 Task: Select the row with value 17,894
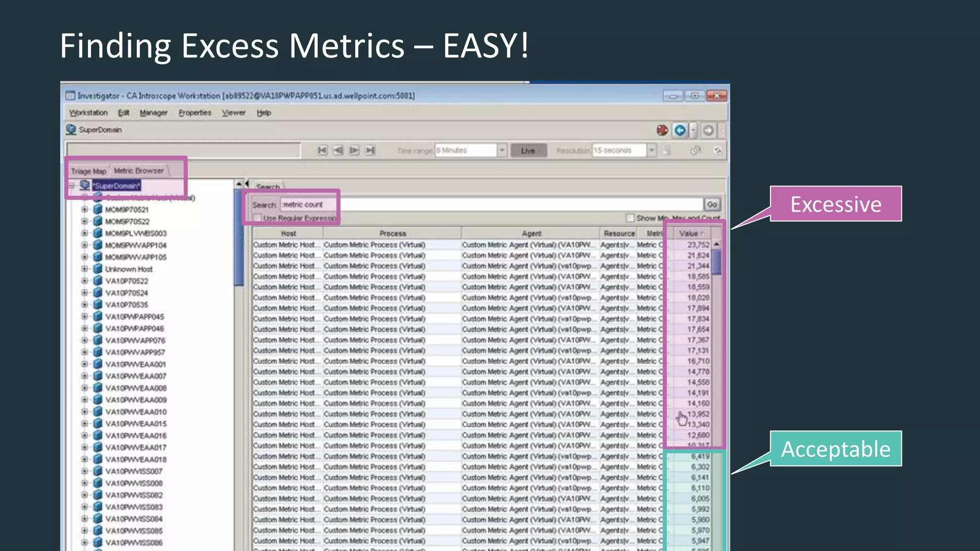(x=482, y=308)
